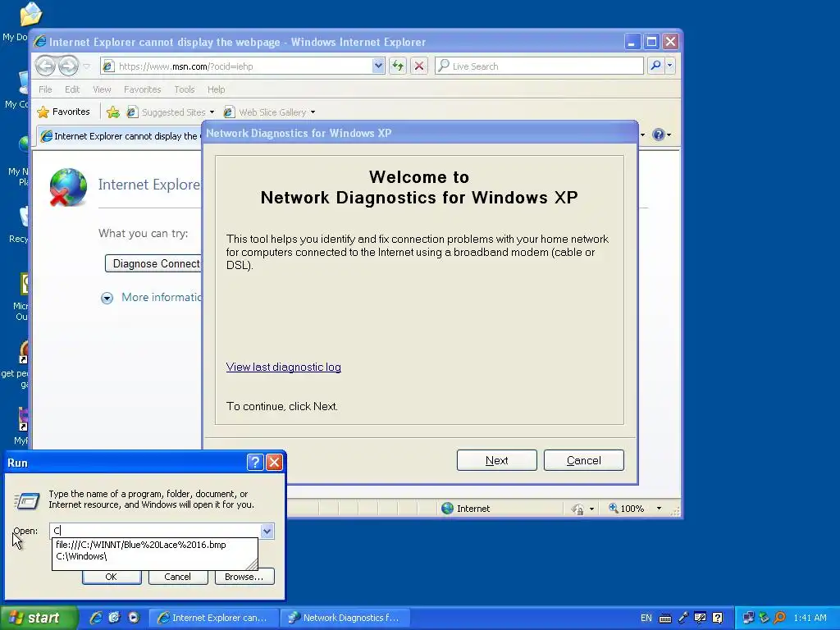Screen dimensions: 840x630
Task: Click the red Stop icon beside the address bar
Action: 419,66
